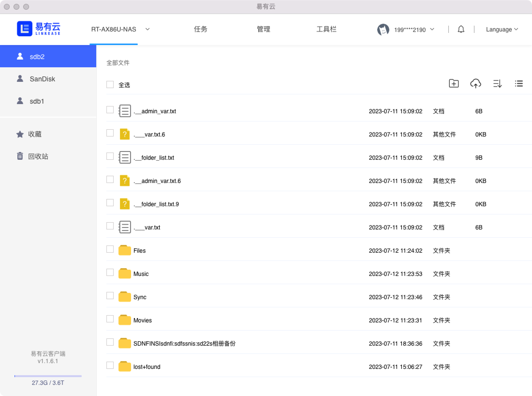
Task: Check the box for .__admin_var.txt
Action: pos(110,110)
